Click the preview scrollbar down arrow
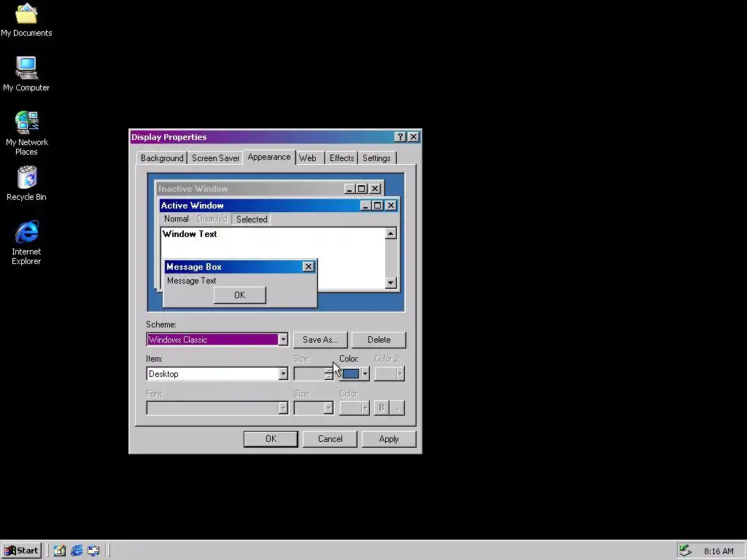The height and width of the screenshot is (560, 747). pyautogui.click(x=391, y=282)
